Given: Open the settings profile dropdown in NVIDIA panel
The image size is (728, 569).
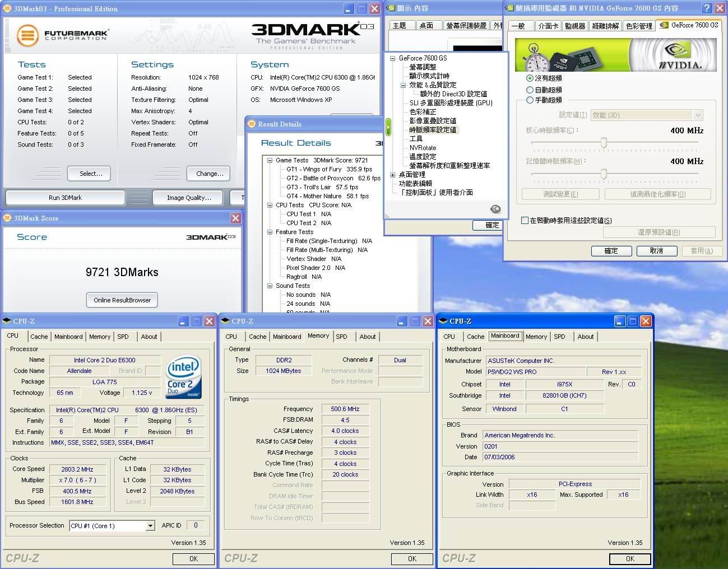Looking at the screenshot, I should pos(698,115).
